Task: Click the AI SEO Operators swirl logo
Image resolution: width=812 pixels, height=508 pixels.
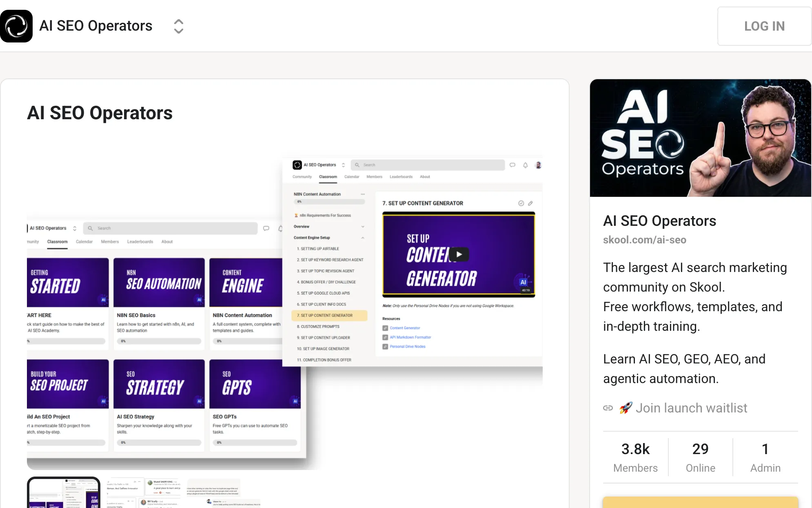Action: 16,26
